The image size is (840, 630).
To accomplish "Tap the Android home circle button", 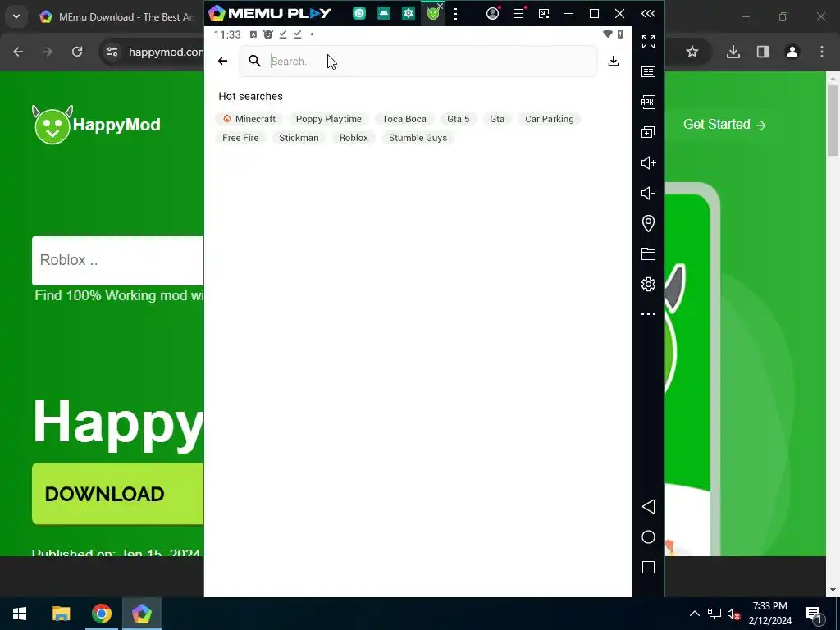I will click(648, 537).
